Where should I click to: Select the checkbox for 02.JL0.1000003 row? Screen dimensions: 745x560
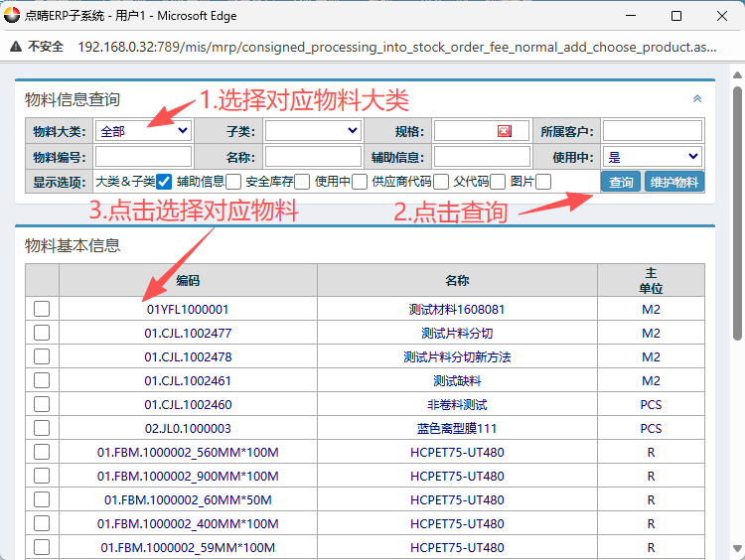42,428
